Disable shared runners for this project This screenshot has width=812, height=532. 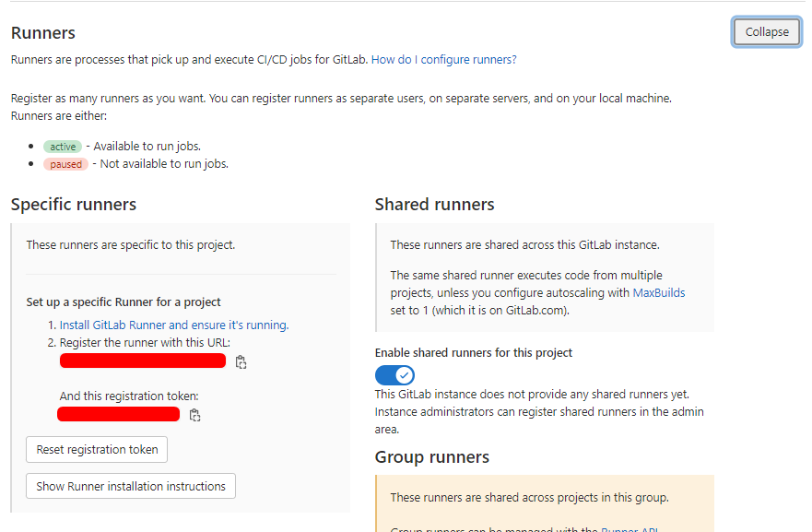click(x=394, y=375)
